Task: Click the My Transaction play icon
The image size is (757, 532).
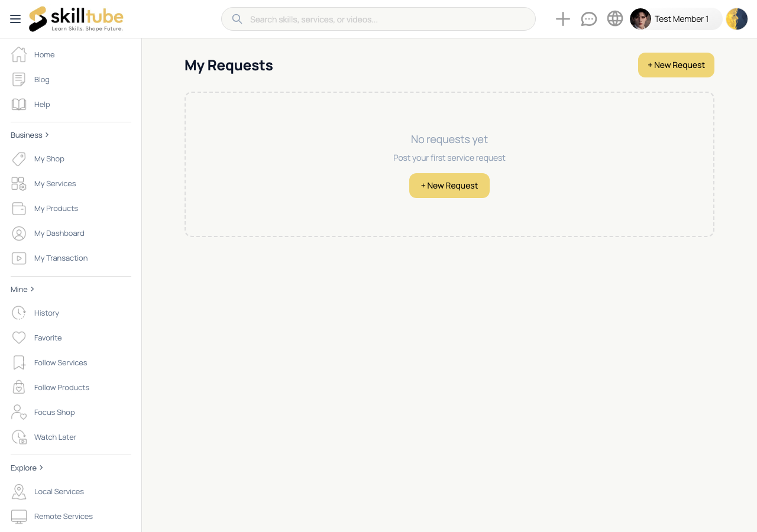Action: pos(19,258)
